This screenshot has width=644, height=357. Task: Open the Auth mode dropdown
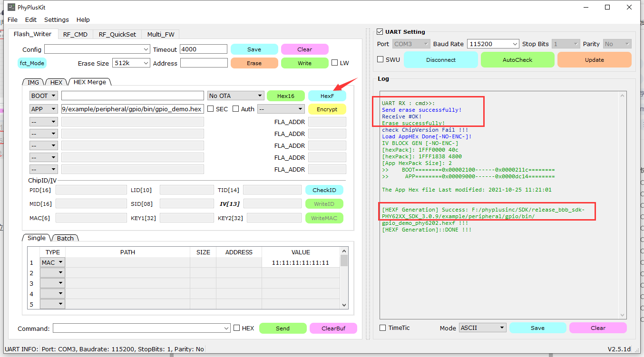pos(281,109)
